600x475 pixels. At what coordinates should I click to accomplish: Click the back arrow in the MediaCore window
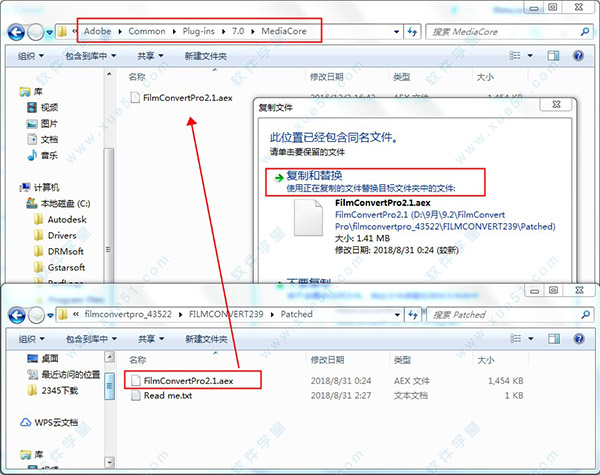pos(17,31)
